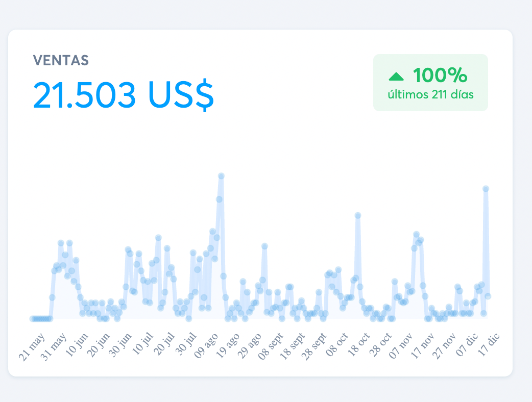Select the highest peak data point in August

221,176
